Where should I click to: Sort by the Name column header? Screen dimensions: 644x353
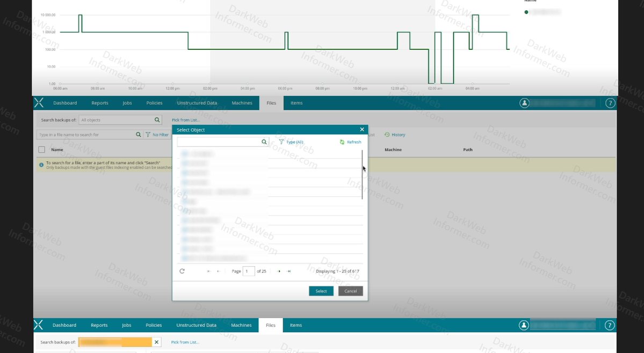tap(57, 150)
